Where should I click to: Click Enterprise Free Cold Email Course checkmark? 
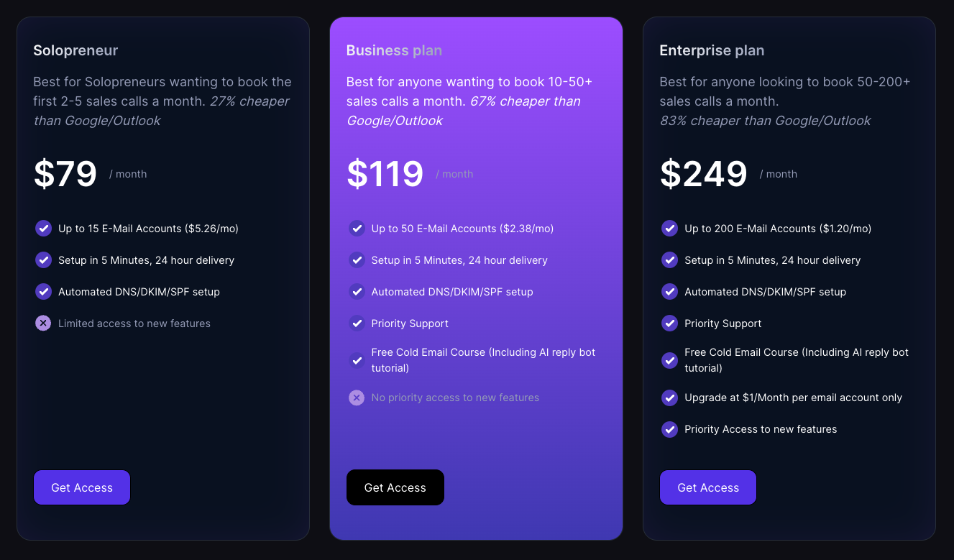tap(670, 360)
